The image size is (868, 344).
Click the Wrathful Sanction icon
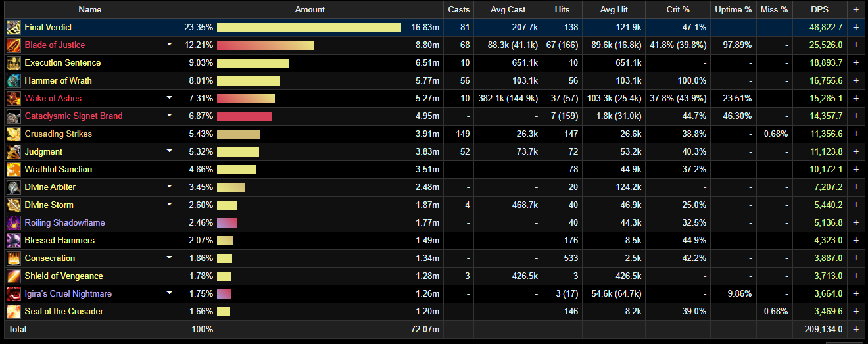pyautogui.click(x=14, y=170)
